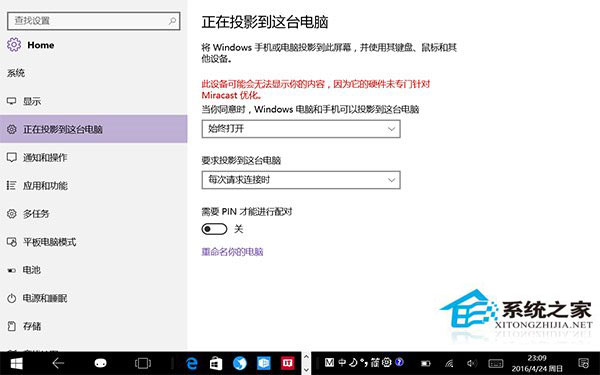Image resolution: width=600 pixels, height=375 pixels.
Task: Select 正在投影到这台电脑 sidebar item
Action: coord(94,129)
